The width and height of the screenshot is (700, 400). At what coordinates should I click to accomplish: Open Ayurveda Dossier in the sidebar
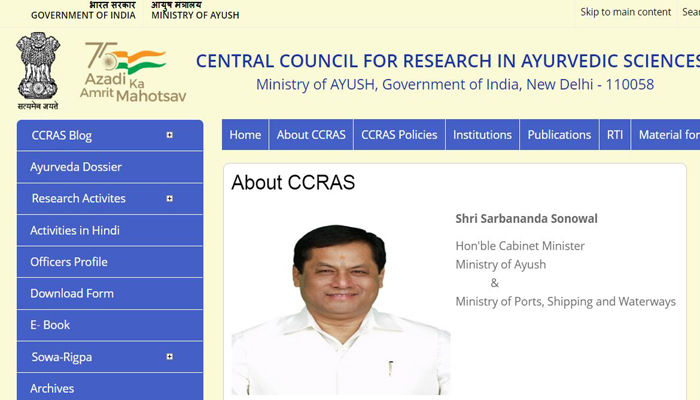pyautogui.click(x=110, y=167)
